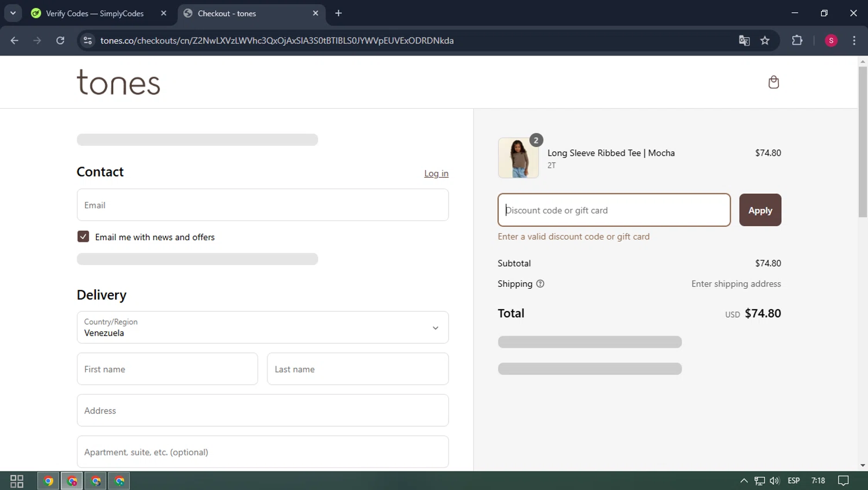Open the Windows task view button
Image resolution: width=868 pixels, height=490 pixels.
pos(17,481)
